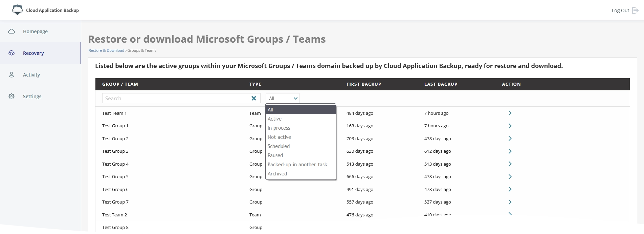Click Groups & Teams breadcrumb text
The height and width of the screenshot is (234, 644).
click(x=142, y=50)
